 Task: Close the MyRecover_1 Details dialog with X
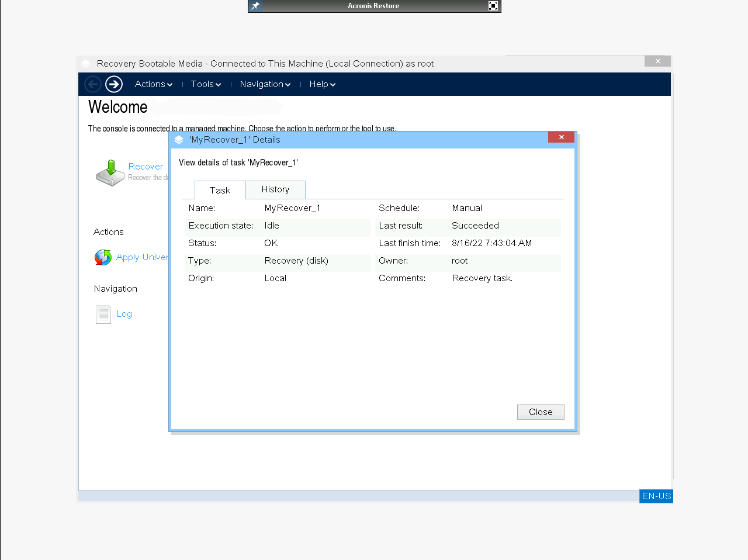tap(561, 137)
